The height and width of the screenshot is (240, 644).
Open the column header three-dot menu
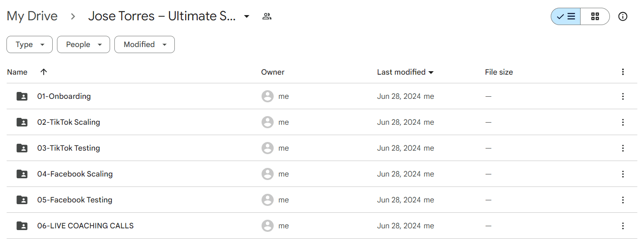622,72
